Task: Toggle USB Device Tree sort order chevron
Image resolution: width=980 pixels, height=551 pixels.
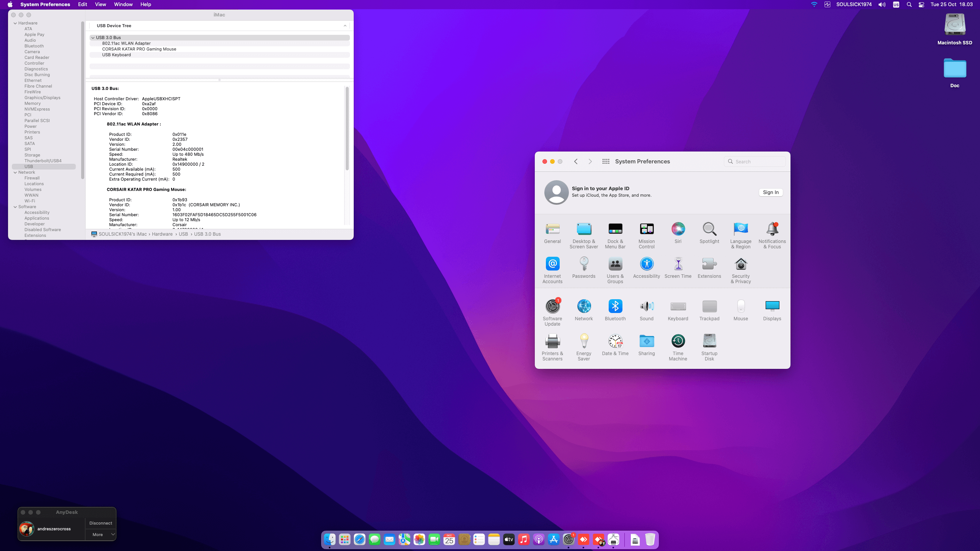Action: coord(345,26)
